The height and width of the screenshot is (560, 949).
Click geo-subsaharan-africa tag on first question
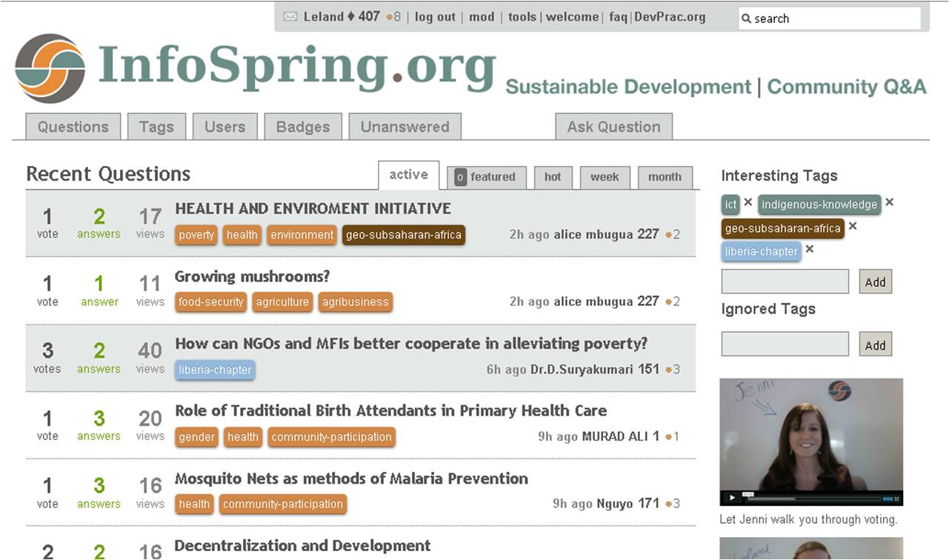(x=404, y=235)
